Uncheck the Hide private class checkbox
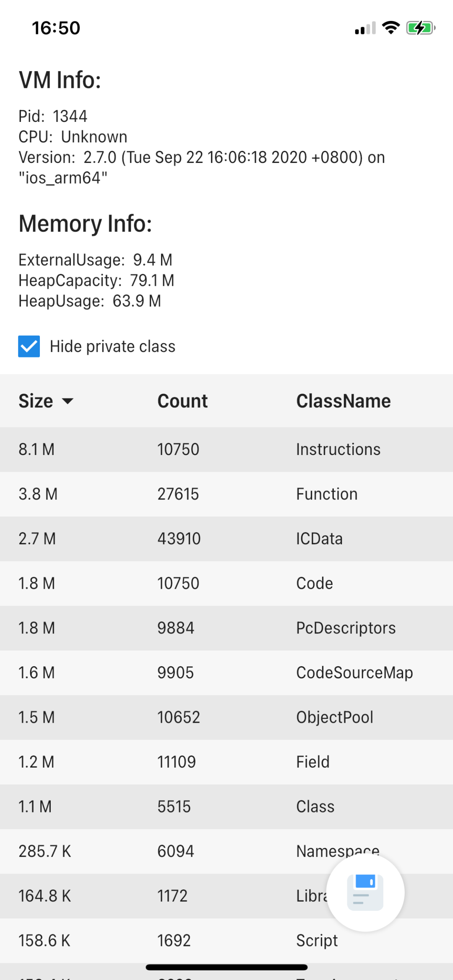 [x=29, y=346]
